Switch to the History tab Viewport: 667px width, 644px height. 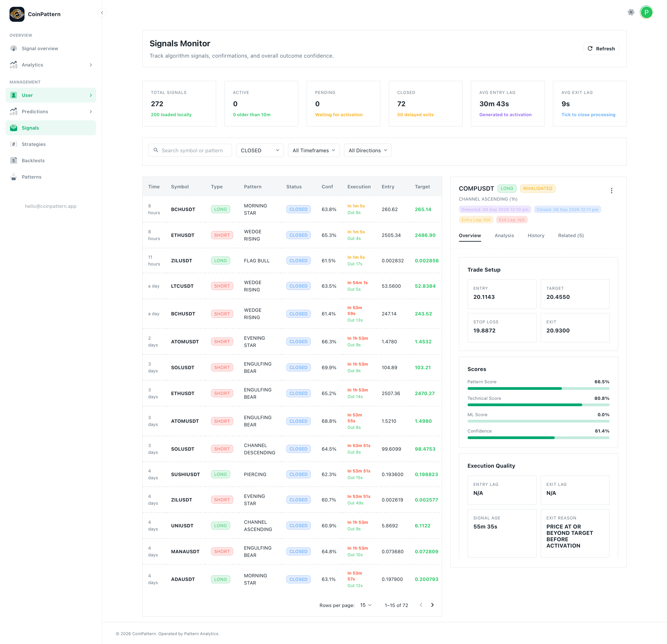[536, 236]
